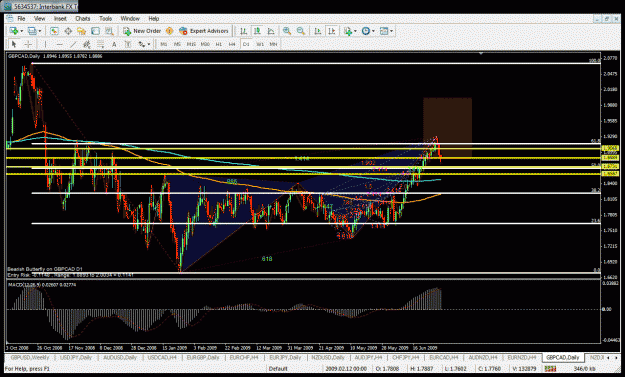
Task: Click the Templates icon
Action: click(x=384, y=31)
